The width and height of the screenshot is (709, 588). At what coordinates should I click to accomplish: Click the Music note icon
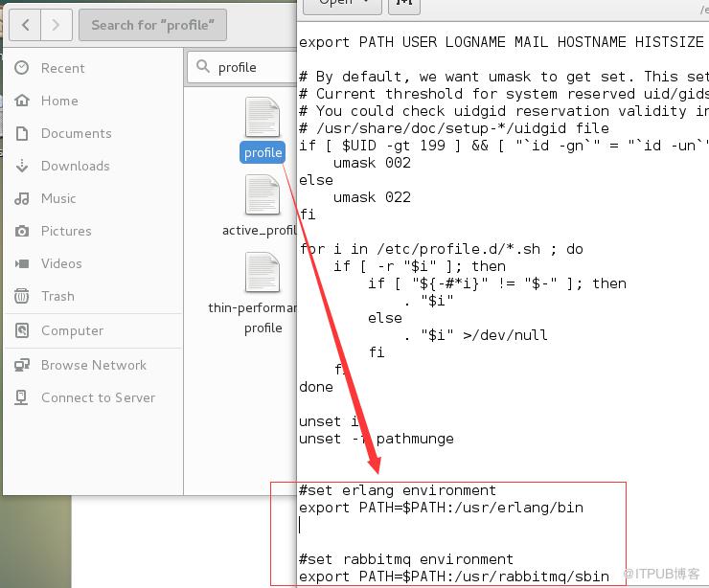tap(22, 198)
